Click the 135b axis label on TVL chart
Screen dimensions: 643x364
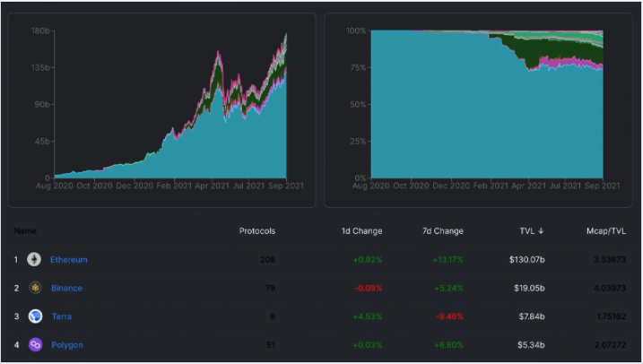pos(40,67)
